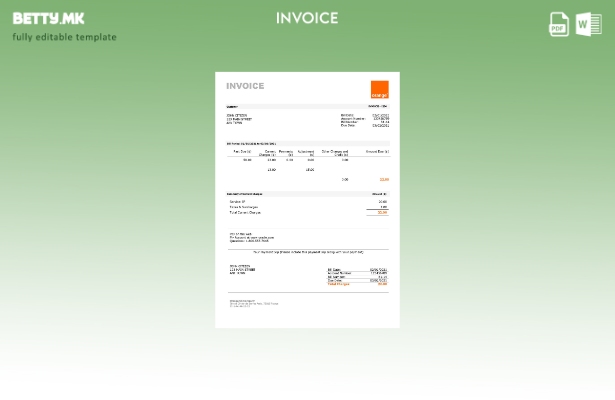Click the Word document format icon
Screen dimensions: 615x400
click(x=588, y=24)
